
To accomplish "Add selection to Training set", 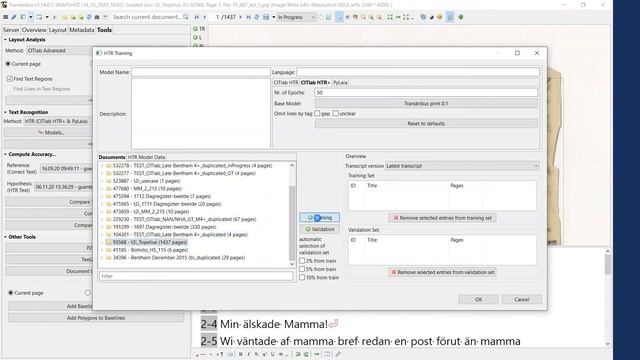I will pyautogui.click(x=320, y=218).
